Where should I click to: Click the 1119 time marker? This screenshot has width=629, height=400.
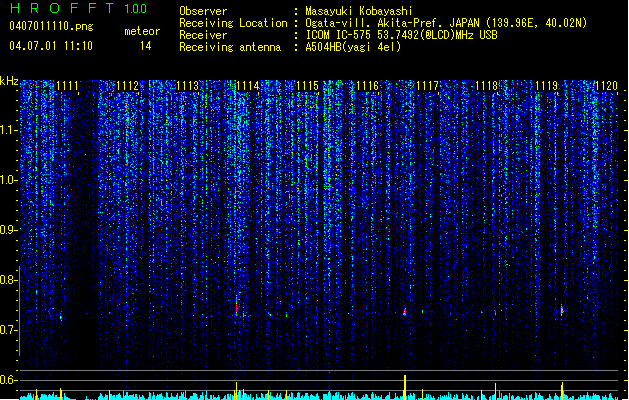coord(547,86)
